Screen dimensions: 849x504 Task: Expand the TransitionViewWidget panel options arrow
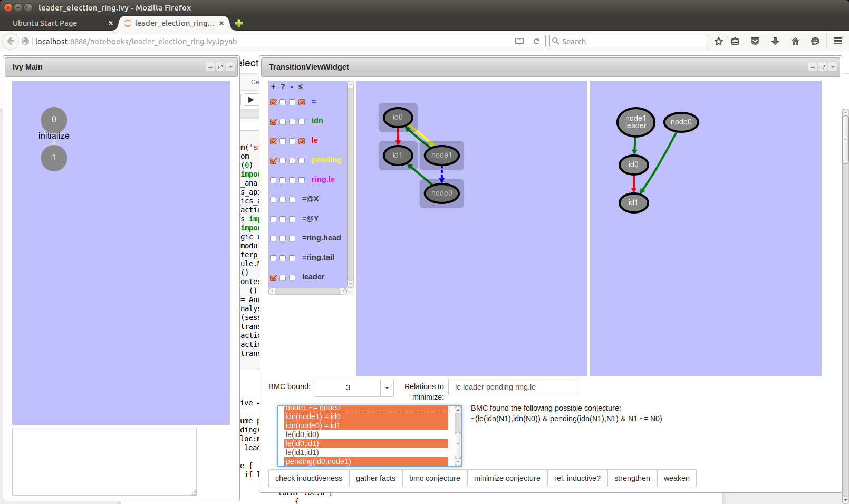pyautogui.click(x=833, y=67)
